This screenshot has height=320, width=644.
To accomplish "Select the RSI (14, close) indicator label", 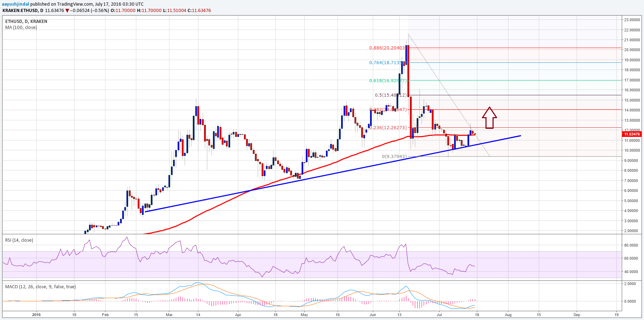I will tap(19, 240).
